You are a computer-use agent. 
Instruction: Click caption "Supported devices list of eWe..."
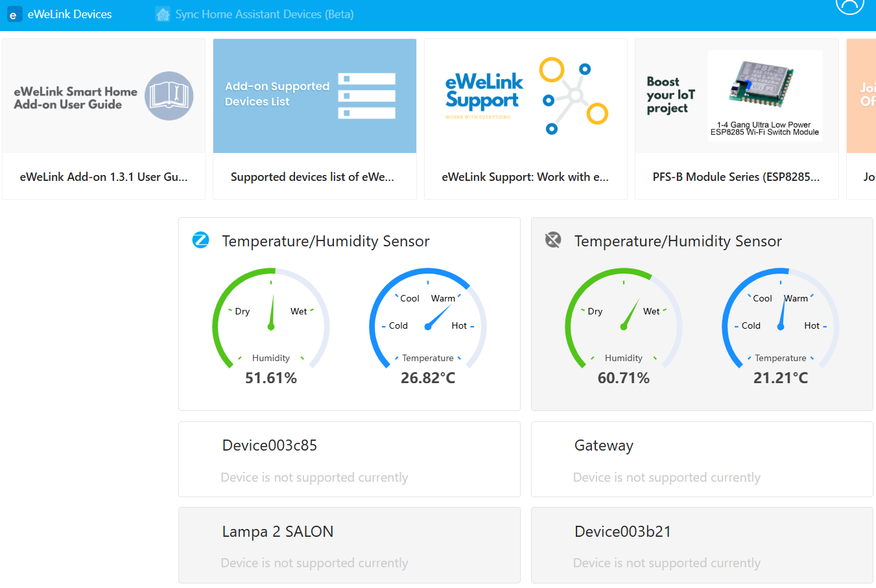[313, 177]
